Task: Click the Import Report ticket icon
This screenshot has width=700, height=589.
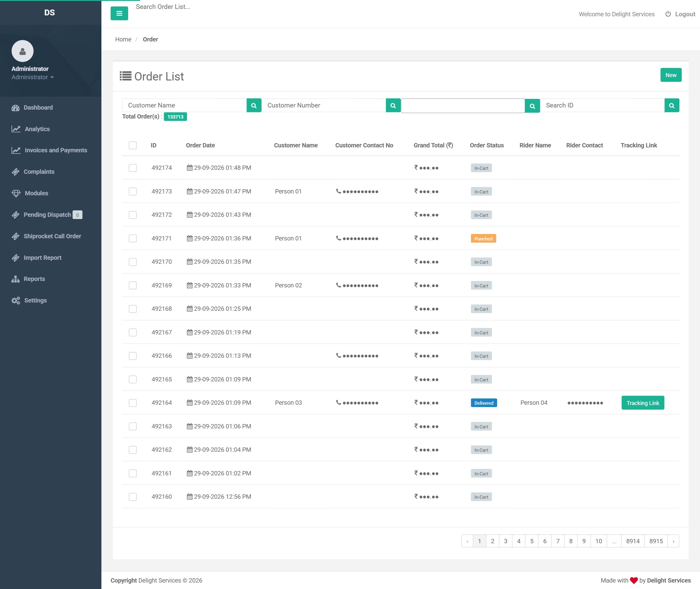Action: click(x=15, y=258)
